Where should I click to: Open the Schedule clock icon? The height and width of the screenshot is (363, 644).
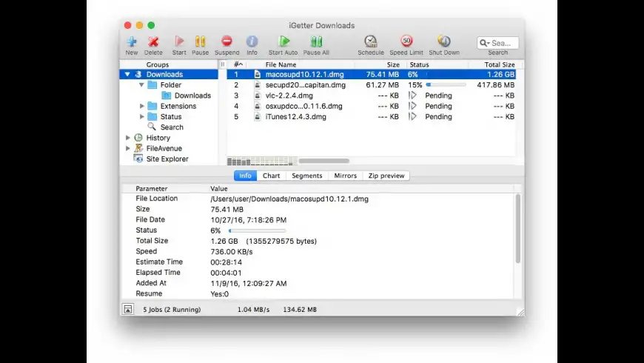point(371,41)
